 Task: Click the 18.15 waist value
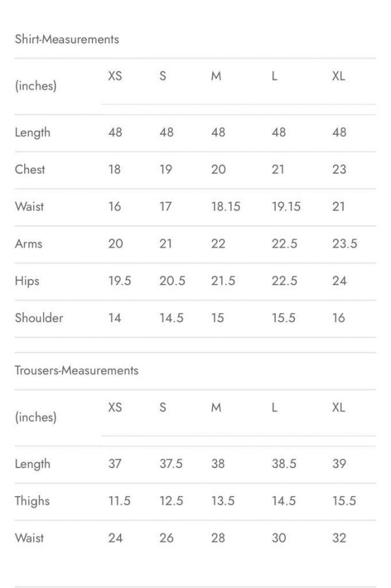tap(225, 207)
